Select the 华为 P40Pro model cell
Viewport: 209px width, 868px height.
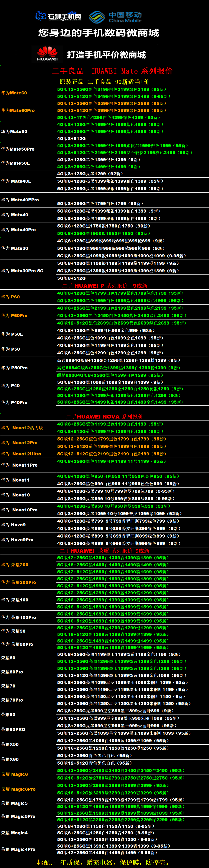point(28,403)
